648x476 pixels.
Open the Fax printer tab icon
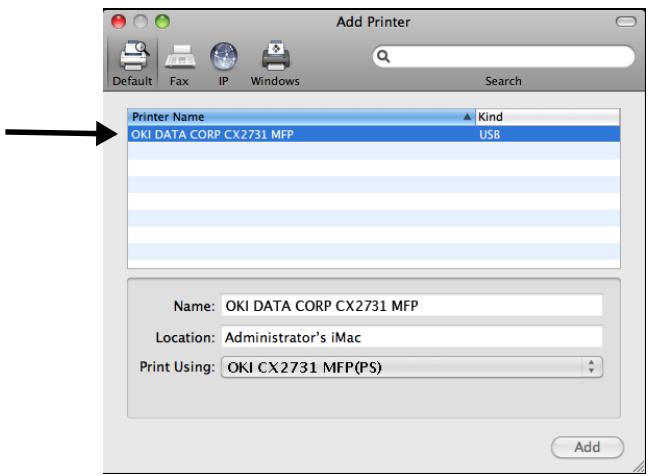click(x=180, y=57)
